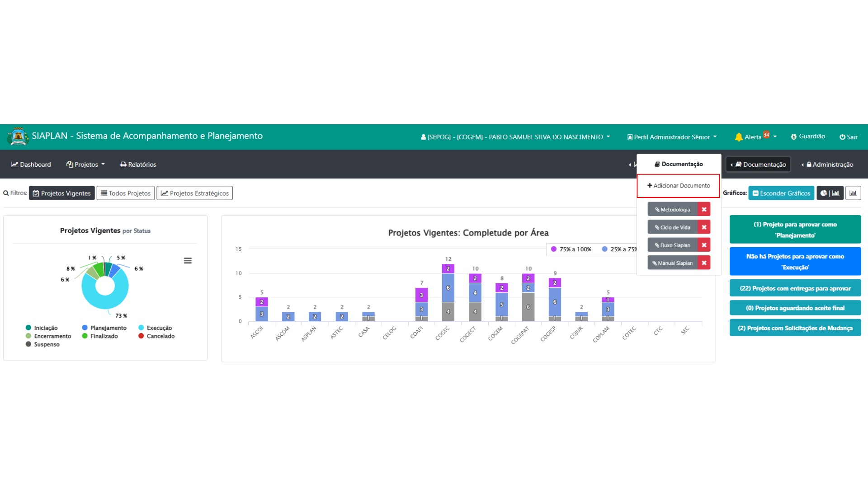Click the SIAPLAN logo emblem
This screenshot has width=868, height=488.
(18, 136)
